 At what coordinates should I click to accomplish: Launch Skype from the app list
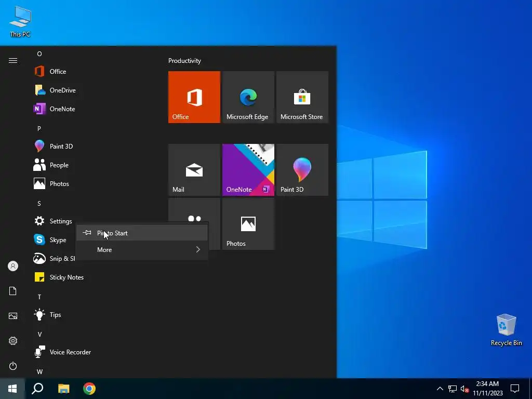coord(53,240)
